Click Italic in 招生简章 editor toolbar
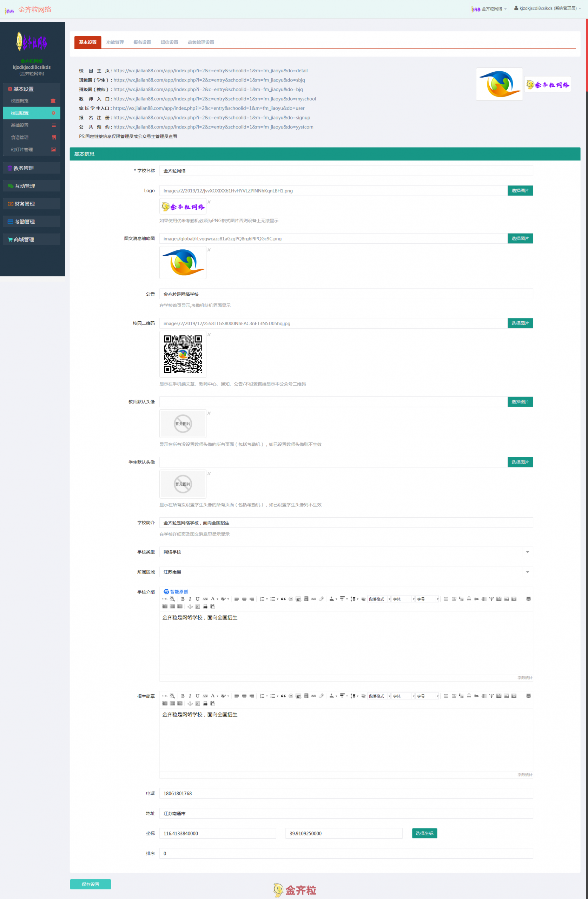 [x=190, y=696]
